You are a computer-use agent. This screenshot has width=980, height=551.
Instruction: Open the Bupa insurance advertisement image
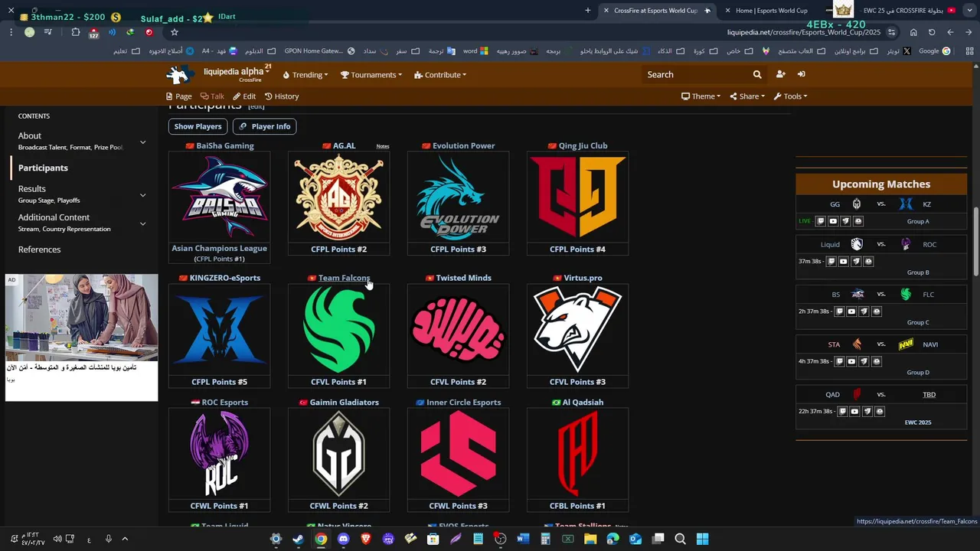click(x=81, y=317)
